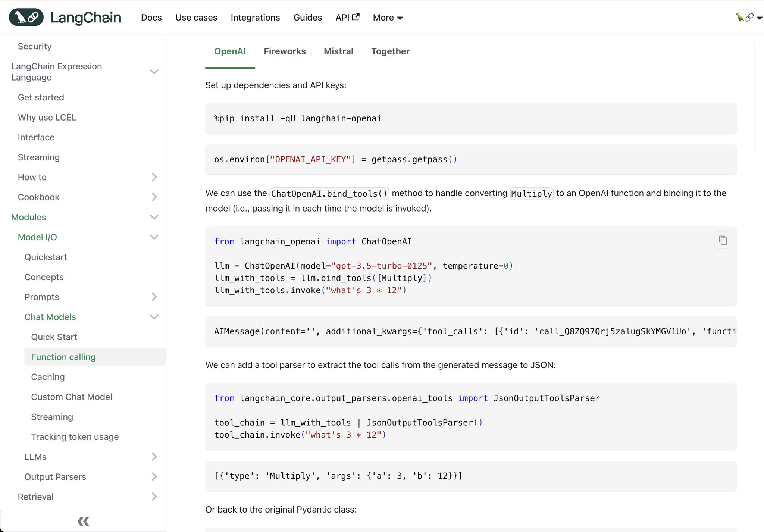Open the API external link
Screen dimensions: 764x532
[x=347, y=18]
